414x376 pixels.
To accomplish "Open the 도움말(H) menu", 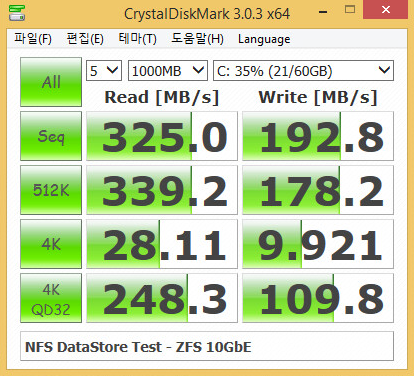I will (x=197, y=39).
